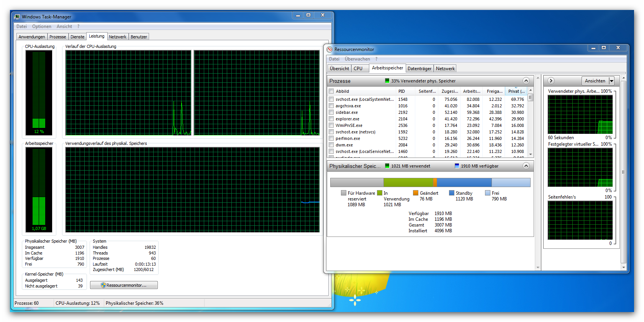The width and height of the screenshot is (644, 322).
Task: Select explorer.exe process name
Action: point(347,119)
